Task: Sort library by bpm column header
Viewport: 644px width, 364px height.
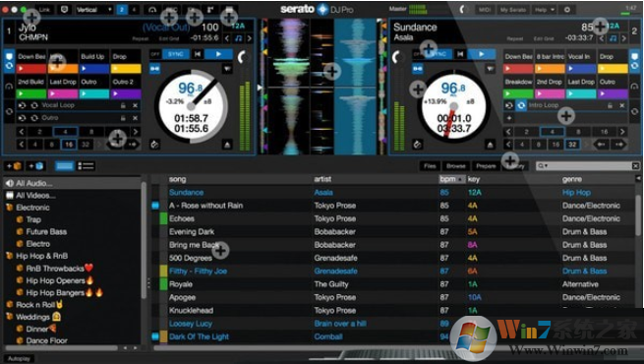Action: pos(451,179)
